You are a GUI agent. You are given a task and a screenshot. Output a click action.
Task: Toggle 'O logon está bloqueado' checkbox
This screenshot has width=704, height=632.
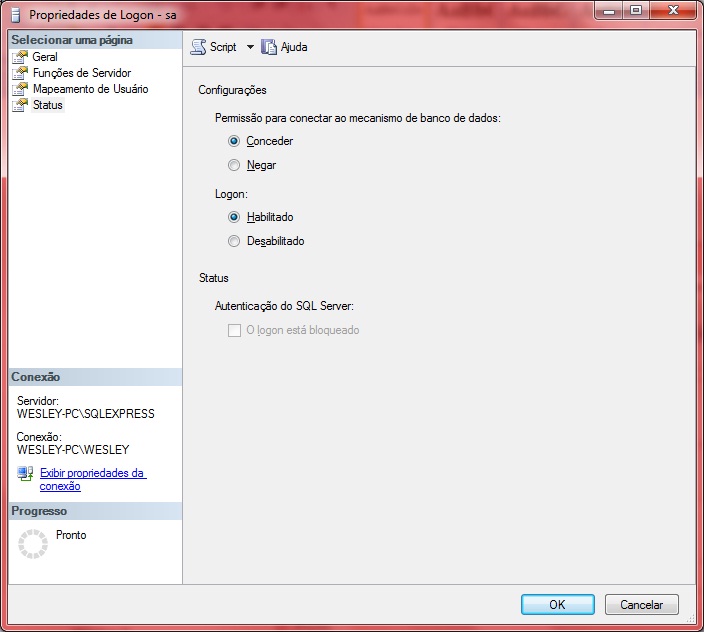click(x=234, y=330)
